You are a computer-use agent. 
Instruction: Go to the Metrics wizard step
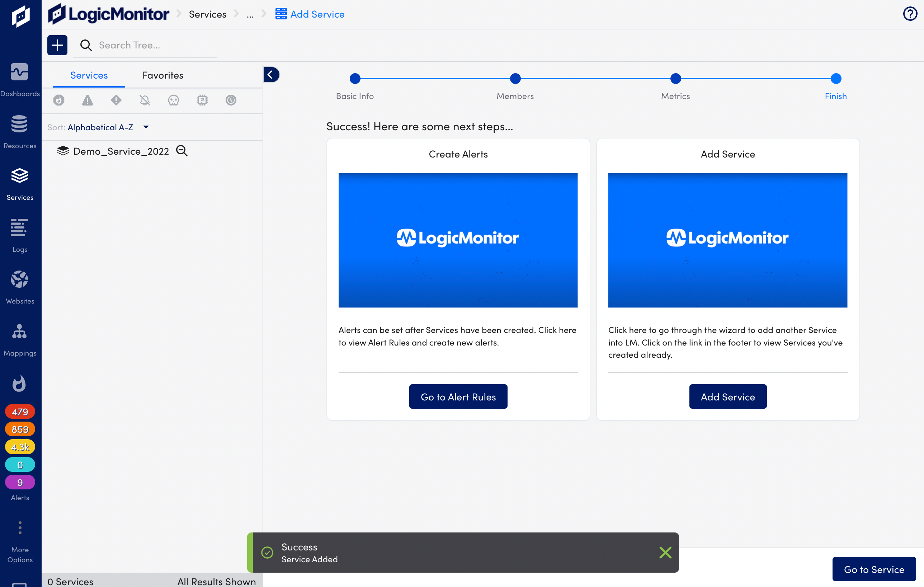676,79
